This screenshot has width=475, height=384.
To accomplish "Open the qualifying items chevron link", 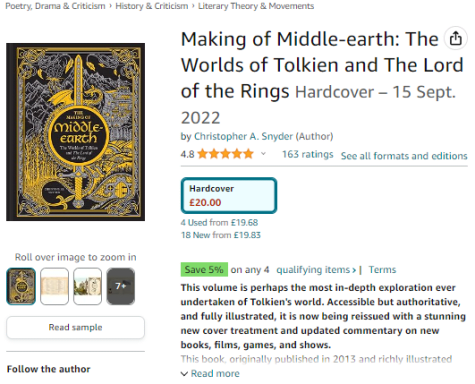I will (316, 270).
